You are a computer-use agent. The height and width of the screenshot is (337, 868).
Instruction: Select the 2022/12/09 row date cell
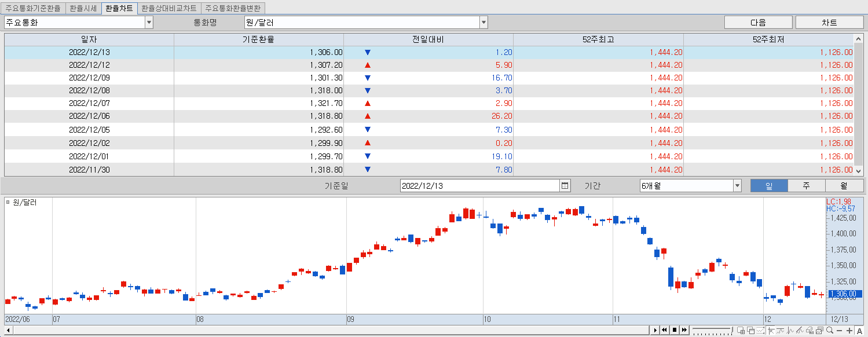[89, 78]
